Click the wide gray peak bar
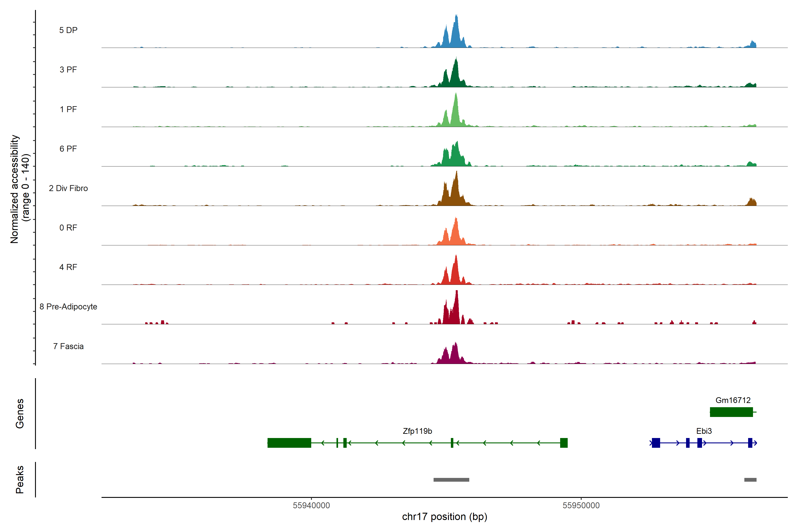The width and height of the screenshot is (798, 532). pyautogui.click(x=451, y=480)
